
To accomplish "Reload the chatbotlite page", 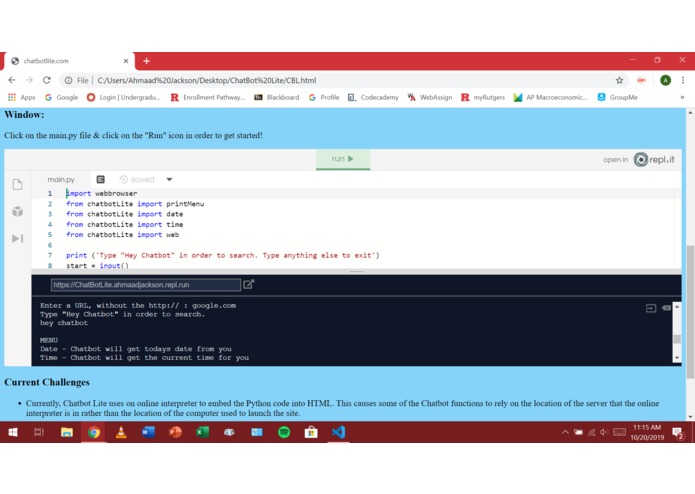I will click(x=47, y=80).
